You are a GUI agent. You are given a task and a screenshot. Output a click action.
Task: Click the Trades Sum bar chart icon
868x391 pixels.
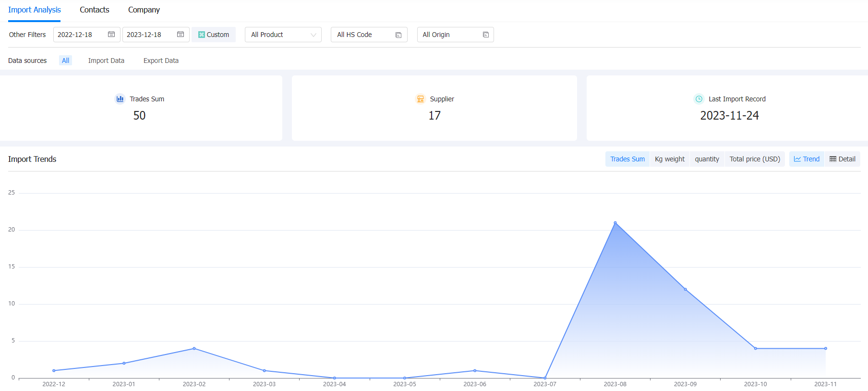coord(120,99)
